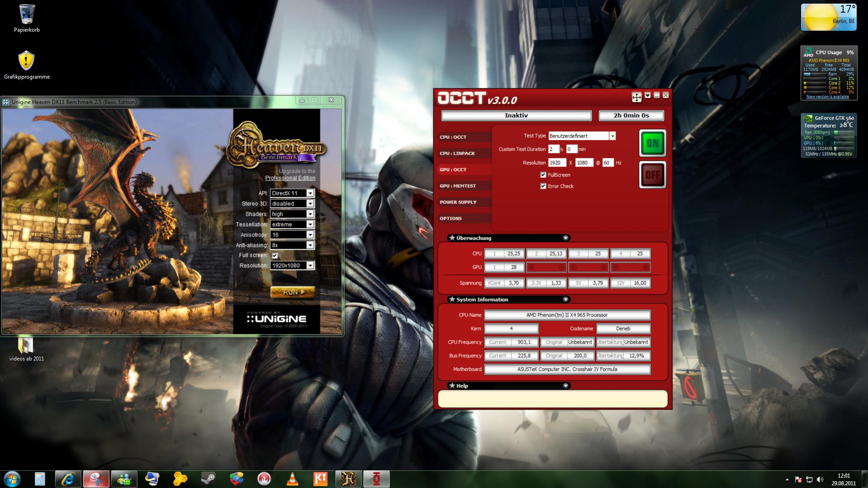The height and width of the screenshot is (488, 868).
Task: Show hidden tray icons arrow
Action: click(787, 479)
